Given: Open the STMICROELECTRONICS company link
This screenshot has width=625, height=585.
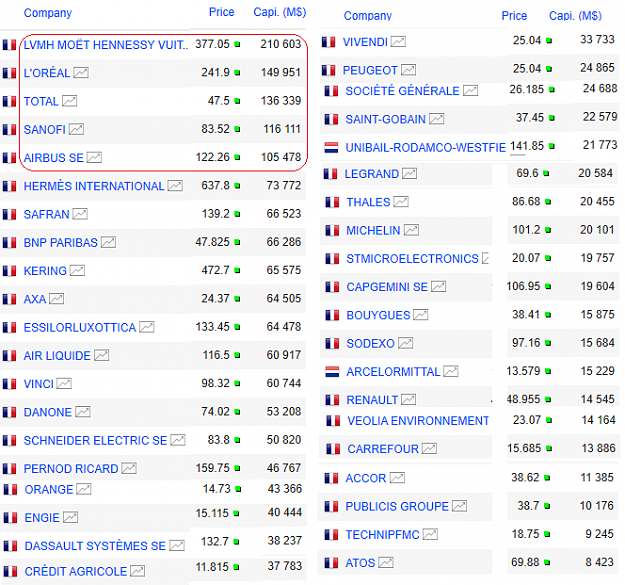Looking at the screenshot, I should 412,259.
